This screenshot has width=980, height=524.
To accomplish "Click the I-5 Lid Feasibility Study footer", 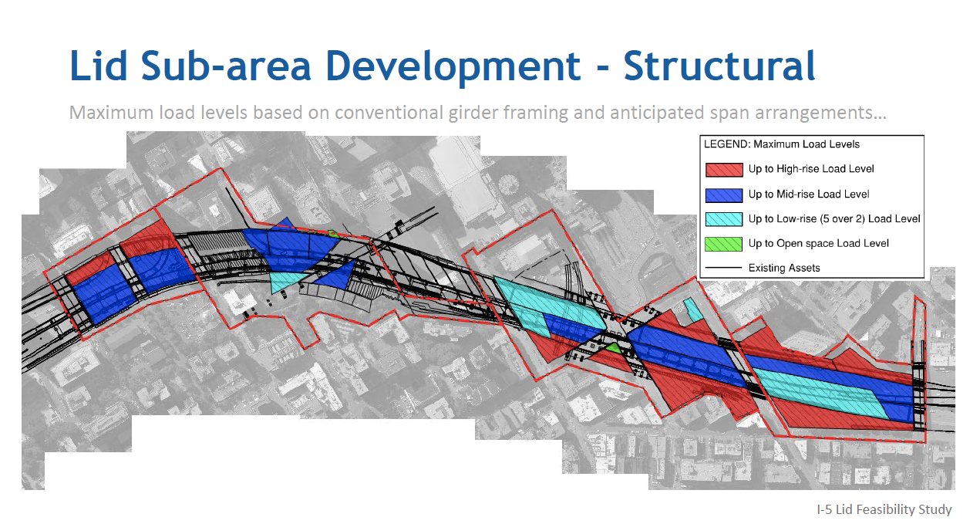I will 882,509.
